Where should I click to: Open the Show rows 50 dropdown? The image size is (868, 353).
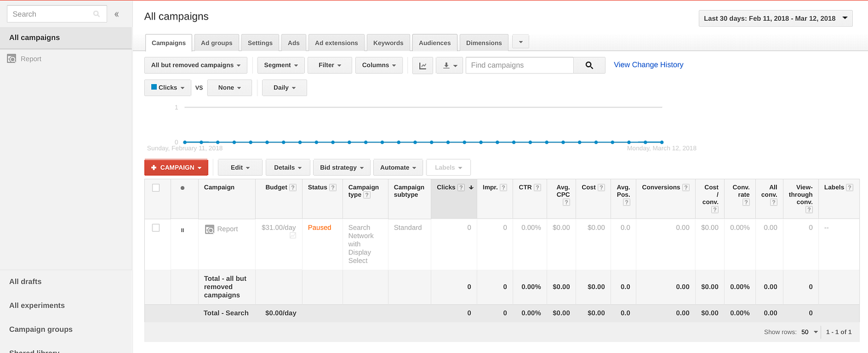tap(809, 332)
